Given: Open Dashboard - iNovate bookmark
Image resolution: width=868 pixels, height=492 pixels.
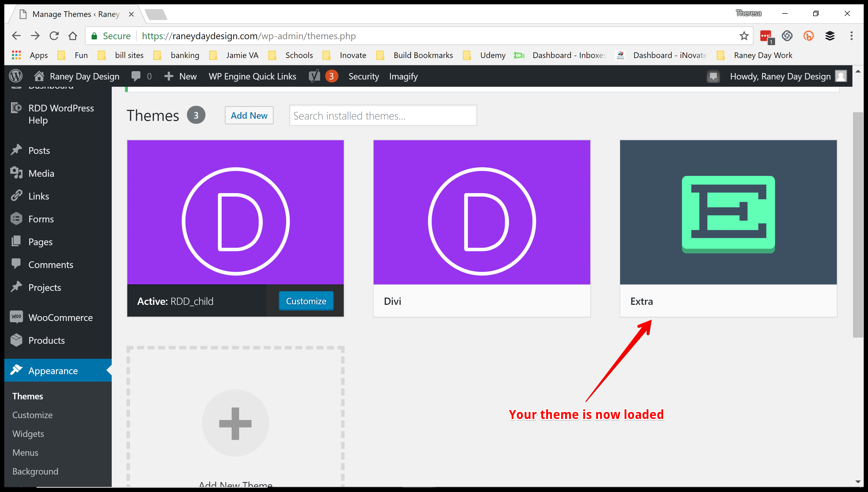Looking at the screenshot, I should pyautogui.click(x=661, y=55).
